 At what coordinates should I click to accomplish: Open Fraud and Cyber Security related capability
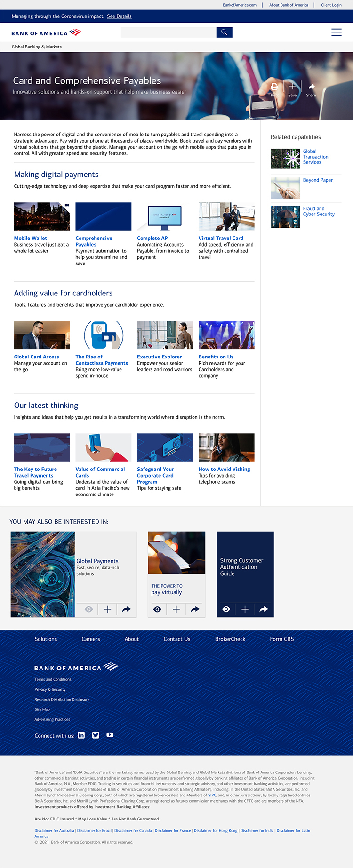(x=319, y=211)
